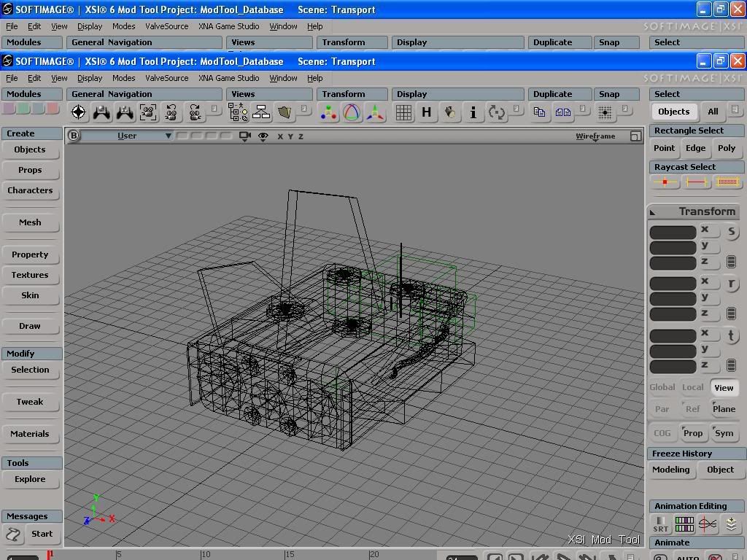Click the H hide icon in Display
The height and width of the screenshot is (560, 747).
426,112
